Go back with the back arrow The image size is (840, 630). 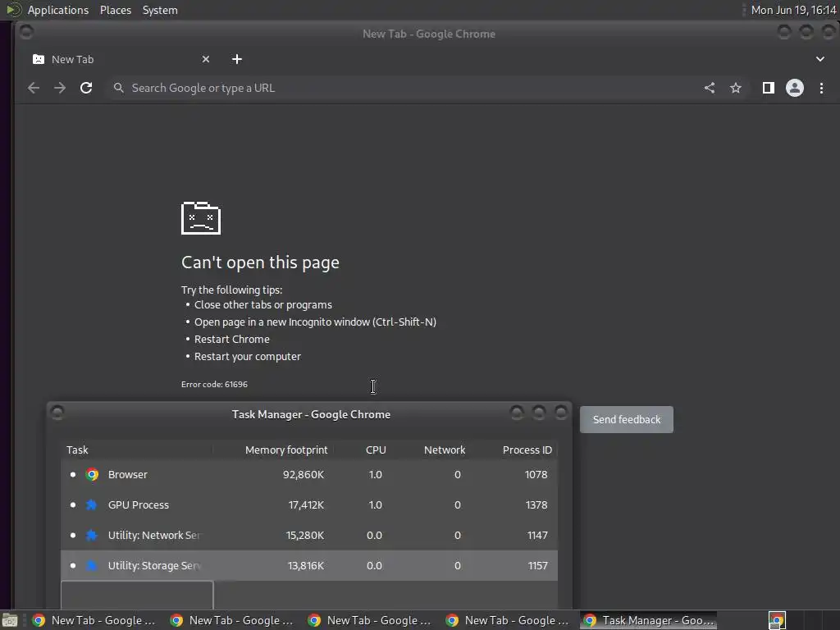tap(33, 88)
